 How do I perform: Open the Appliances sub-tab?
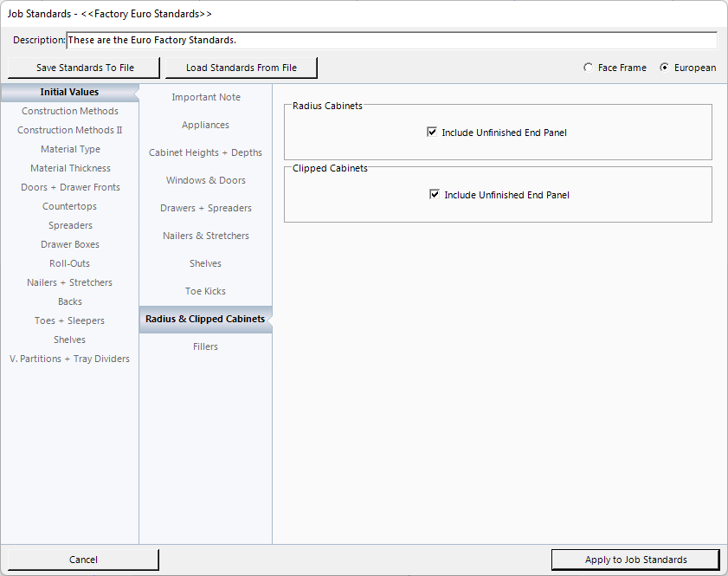click(x=206, y=125)
